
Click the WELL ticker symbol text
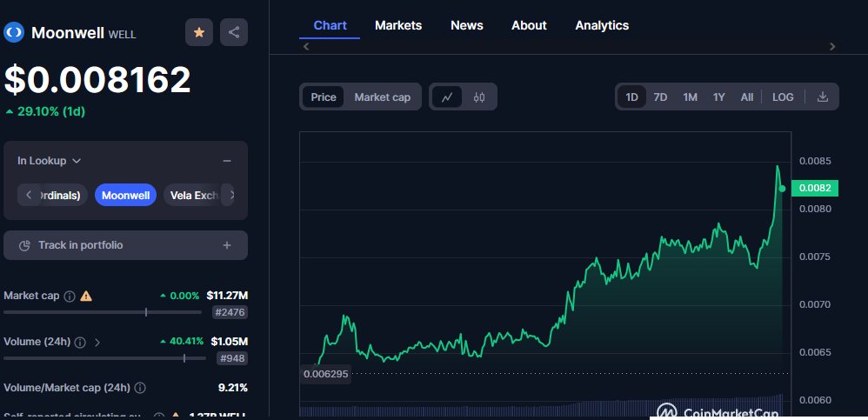coord(123,34)
